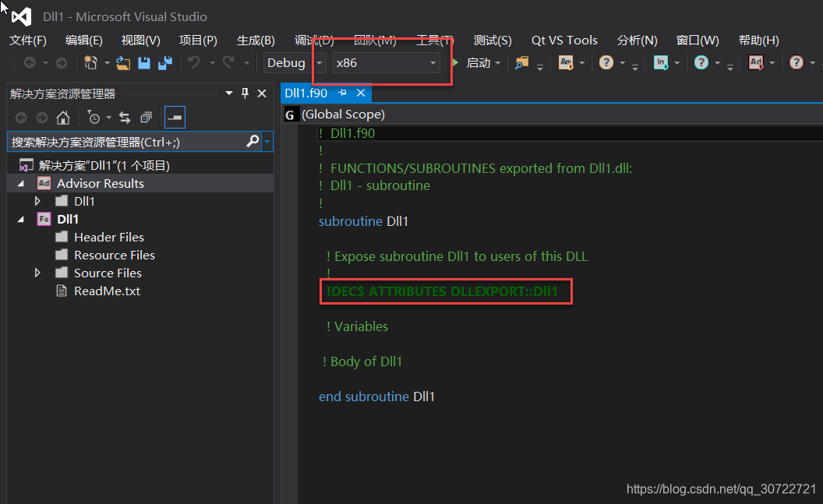Toggle Show All Files with clock filter icon
The height and width of the screenshot is (504, 823).
[94, 117]
